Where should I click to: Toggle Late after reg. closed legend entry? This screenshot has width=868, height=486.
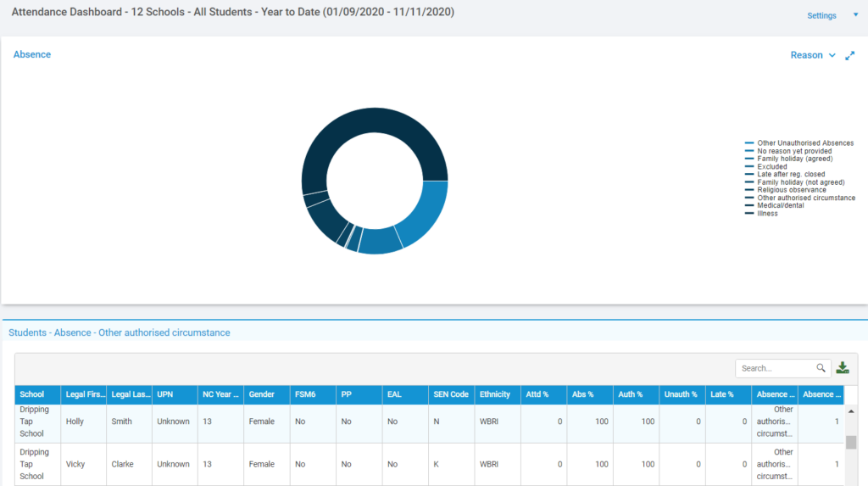tap(784, 174)
